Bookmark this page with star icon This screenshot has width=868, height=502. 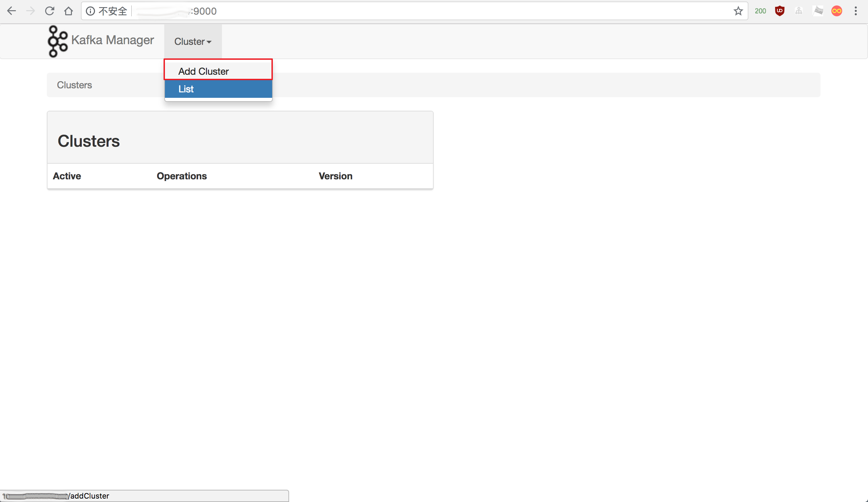coord(738,11)
